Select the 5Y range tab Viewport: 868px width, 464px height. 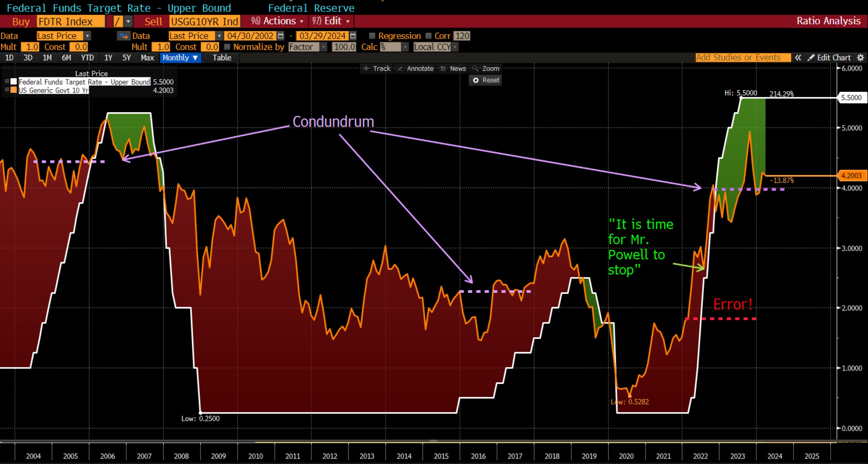(127, 58)
